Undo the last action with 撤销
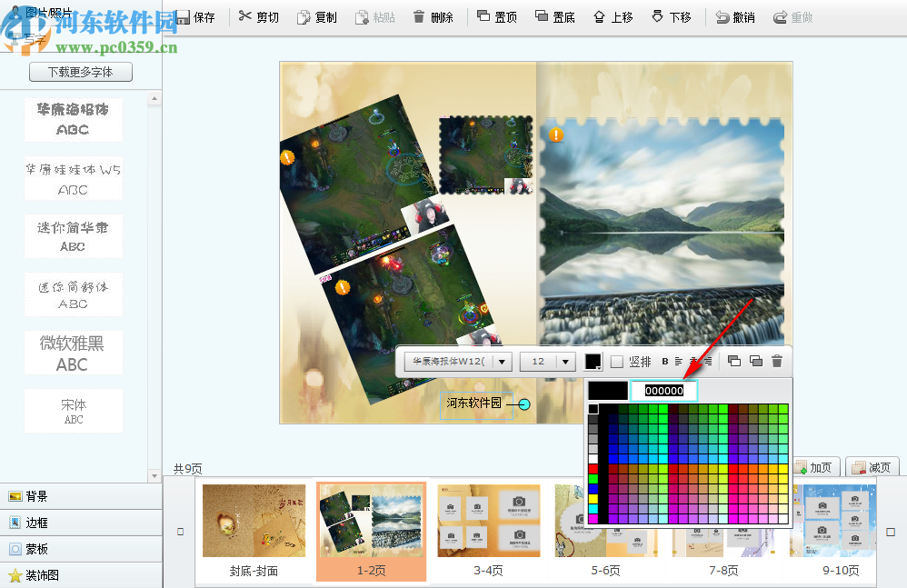Image resolution: width=907 pixels, height=588 pixels. coord(734,16)
